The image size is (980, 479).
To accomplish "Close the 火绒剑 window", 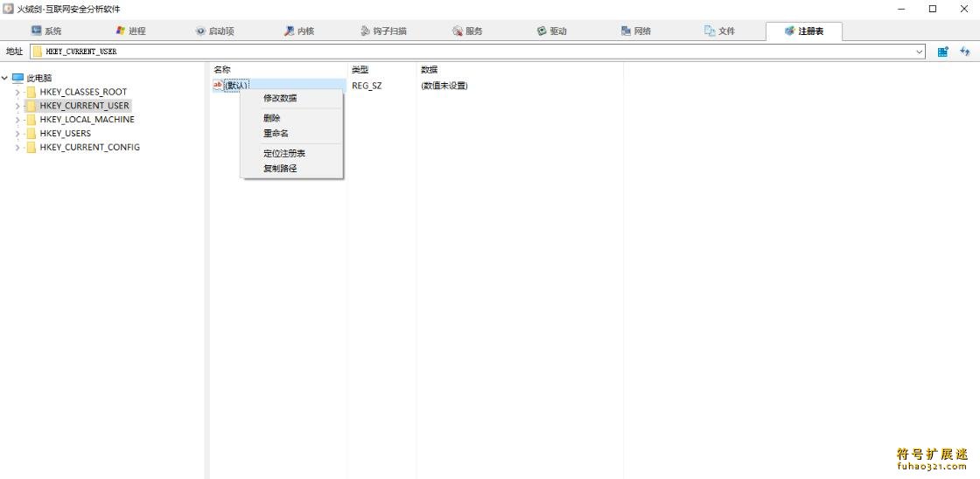I will coord(963,9).
